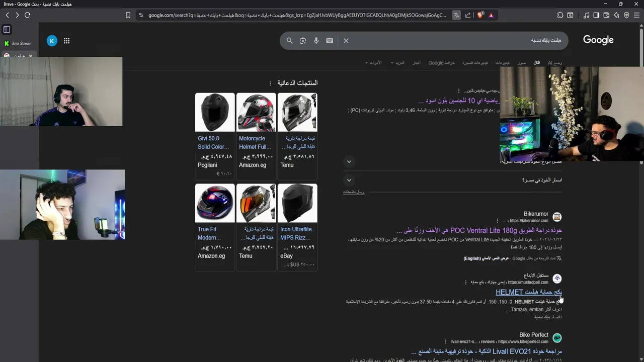Open Brave main hamburger menu

636,15
